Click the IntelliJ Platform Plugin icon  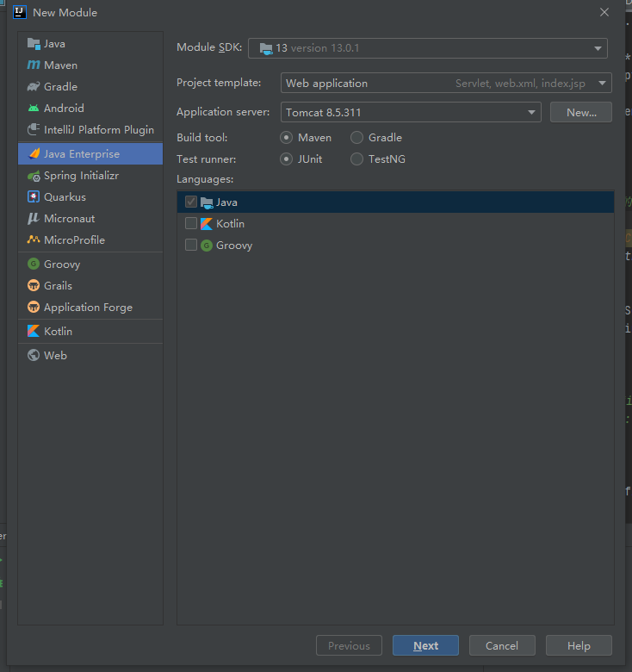pyautogui.click(x=34, y=129)
